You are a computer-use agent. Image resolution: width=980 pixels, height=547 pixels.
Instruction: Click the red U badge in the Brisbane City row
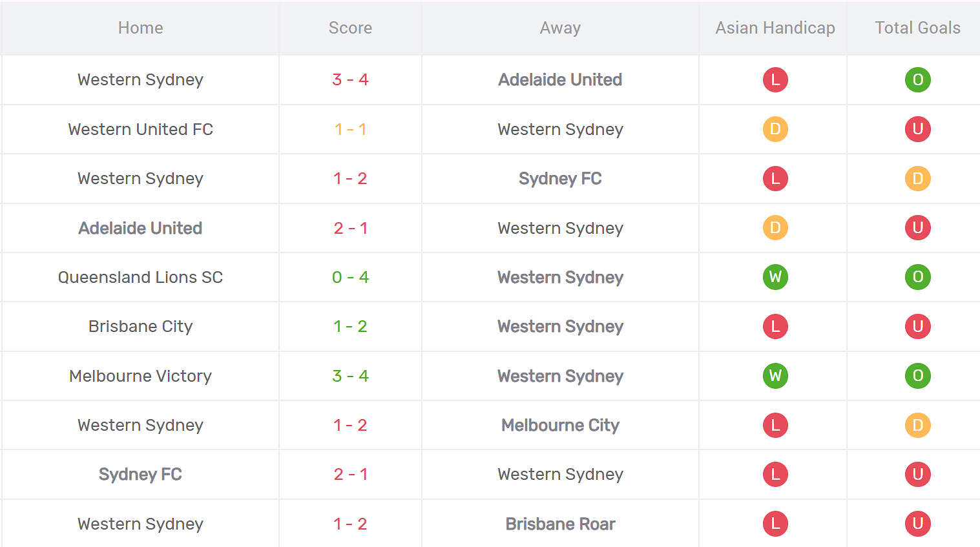[917, 326]
